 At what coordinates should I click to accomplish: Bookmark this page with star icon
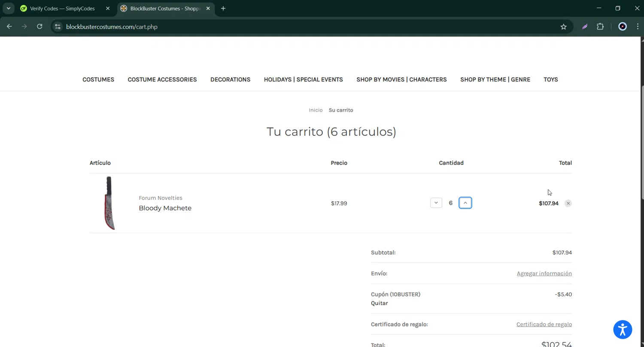[564, 27]
